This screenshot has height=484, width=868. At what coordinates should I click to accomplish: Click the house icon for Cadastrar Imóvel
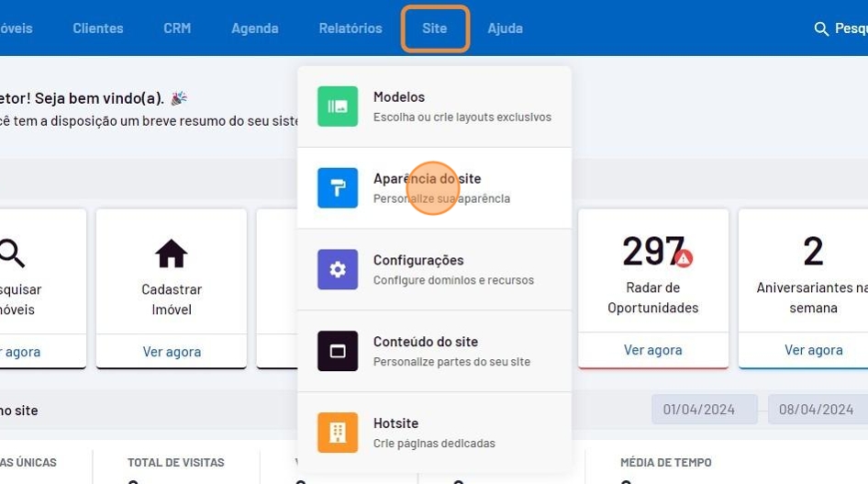pos(172,253)
